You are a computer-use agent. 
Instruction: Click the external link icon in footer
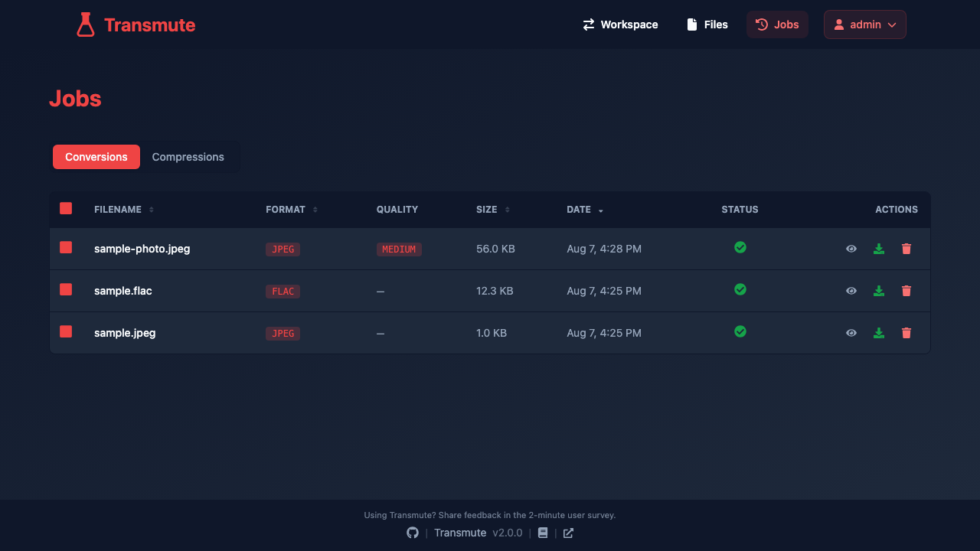click(568, 533)
